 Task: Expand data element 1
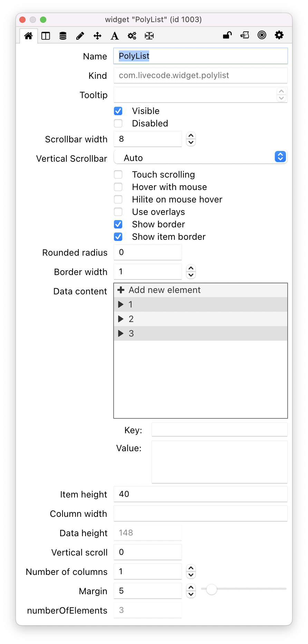[121, 304]
